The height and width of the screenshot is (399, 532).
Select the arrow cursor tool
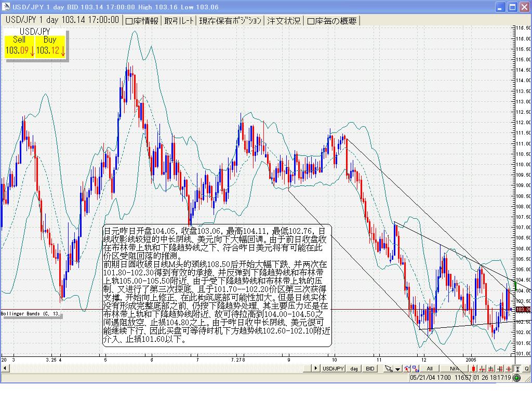pyautogui.click(x=389, y=368)
